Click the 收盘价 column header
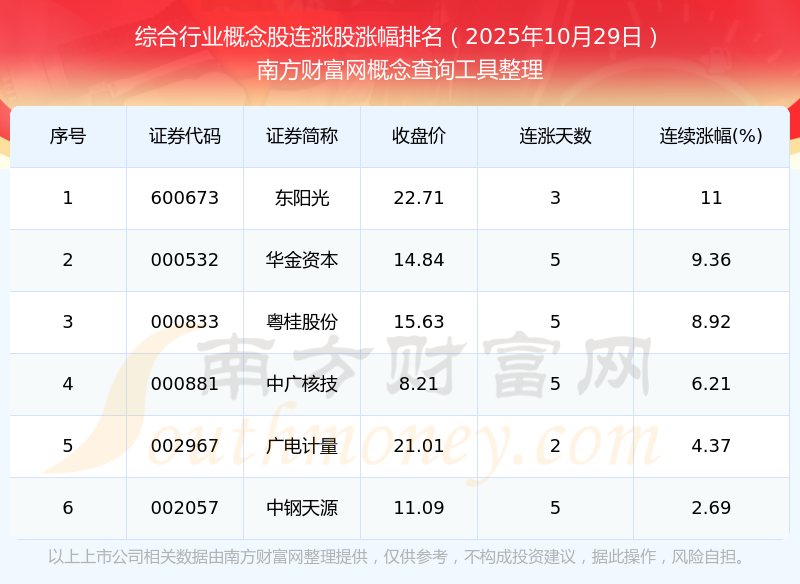 click(419, 136)
